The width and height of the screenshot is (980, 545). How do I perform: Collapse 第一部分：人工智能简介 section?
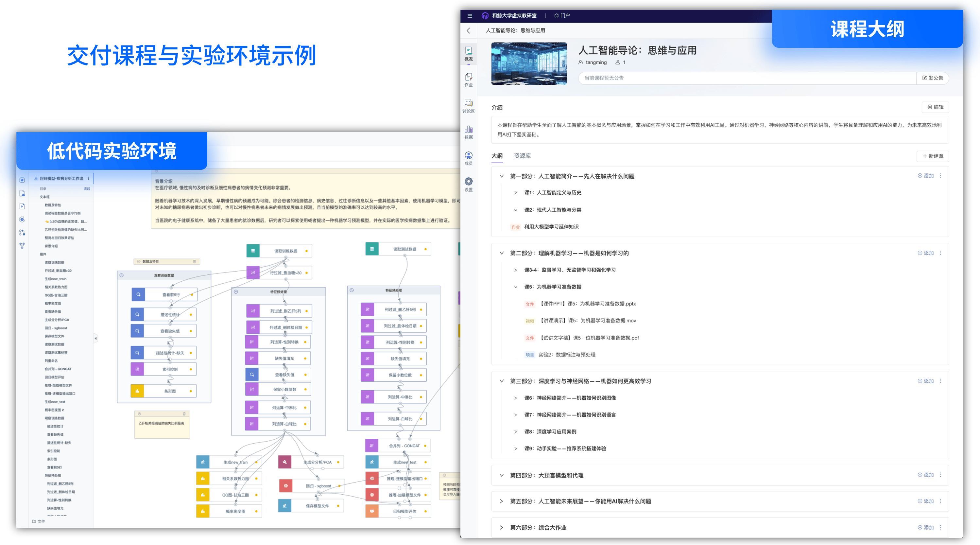pyautogui.click(x=501, y=176)
